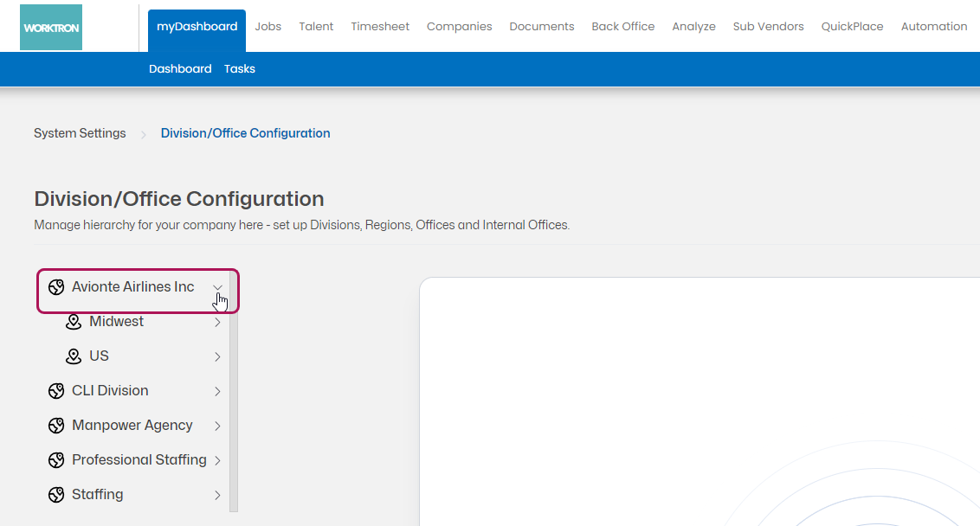Image resolution: width=980 pixels, height=526 pixels.
Task: Expand the Midwest region chevron
Action: point(217,323)
